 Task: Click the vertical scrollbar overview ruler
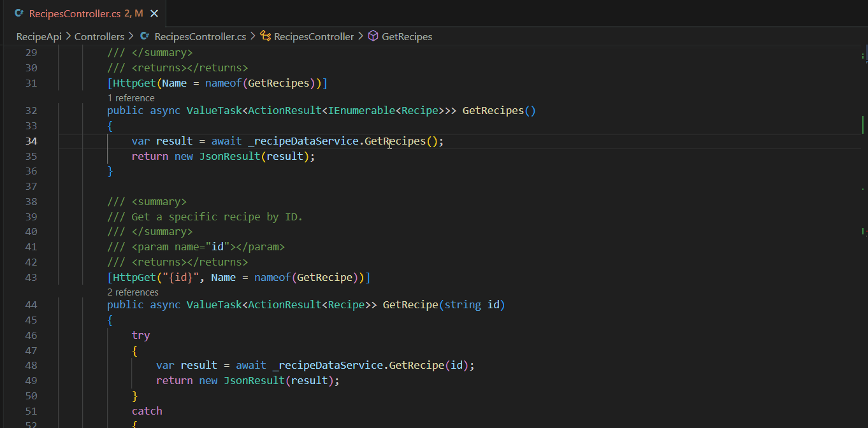click(863, 191)
